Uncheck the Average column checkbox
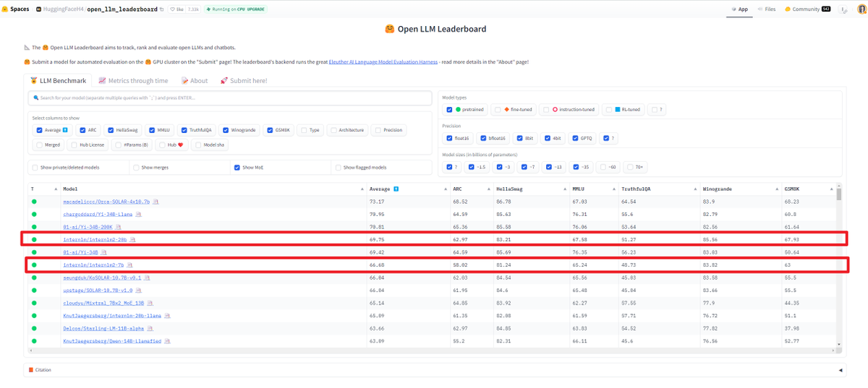868x388 pixels. coord(39,130)
